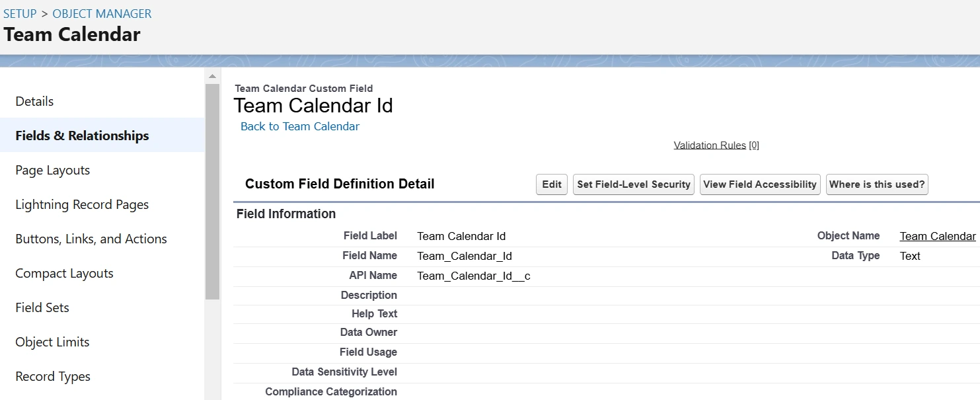
Task: Open Buttons, Links, and Actions
Action: 91,239
